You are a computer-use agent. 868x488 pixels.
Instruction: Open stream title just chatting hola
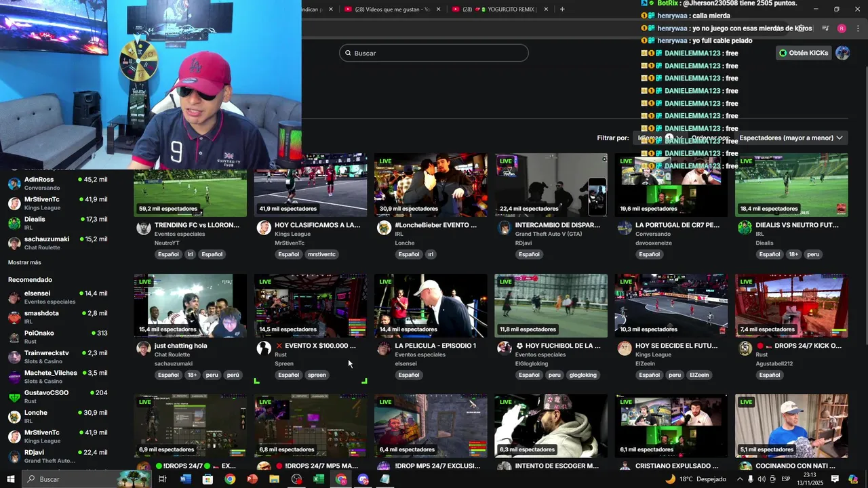point(180,346)
